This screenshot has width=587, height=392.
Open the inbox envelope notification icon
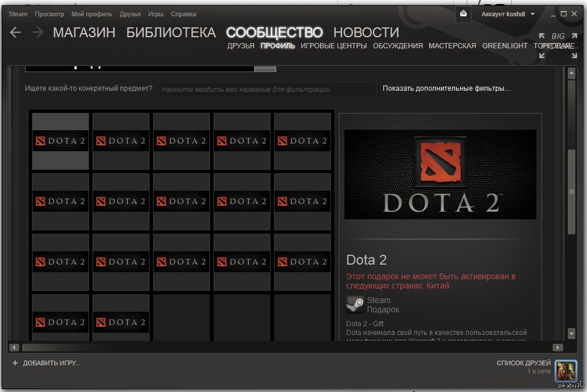click(x=463, y=14)
